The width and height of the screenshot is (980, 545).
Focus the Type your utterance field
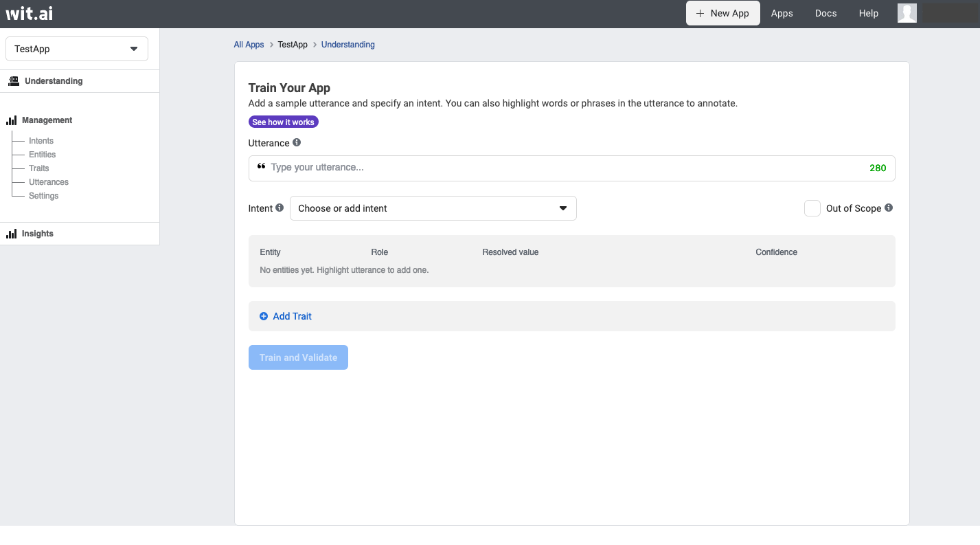[x=572, y=168]
